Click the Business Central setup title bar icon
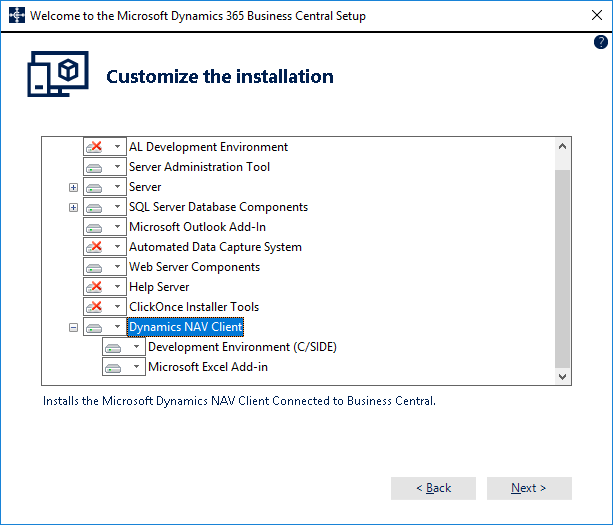The height and width of the screenshot is (525, 613). coord(17,16)
